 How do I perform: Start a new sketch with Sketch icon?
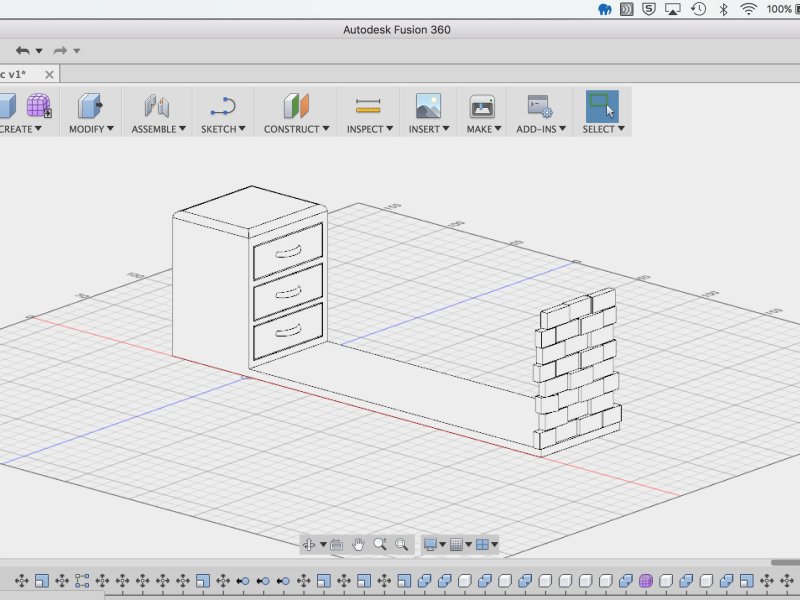coord(223,106)
